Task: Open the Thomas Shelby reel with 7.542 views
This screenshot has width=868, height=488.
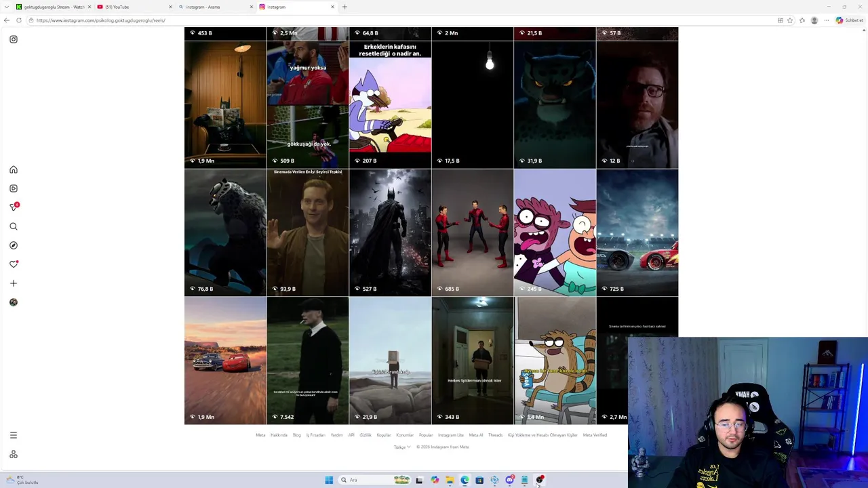Action: tap(308, 361)
